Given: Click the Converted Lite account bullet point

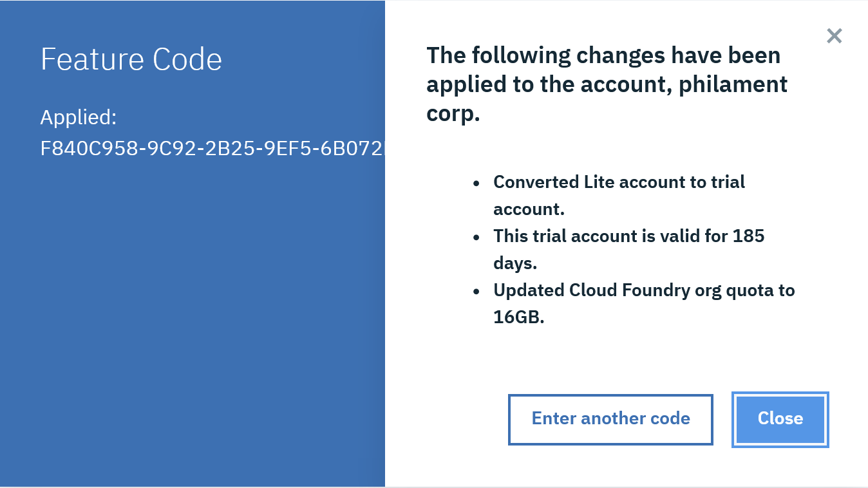Looking at the screenshot, I should pos(619,195).
